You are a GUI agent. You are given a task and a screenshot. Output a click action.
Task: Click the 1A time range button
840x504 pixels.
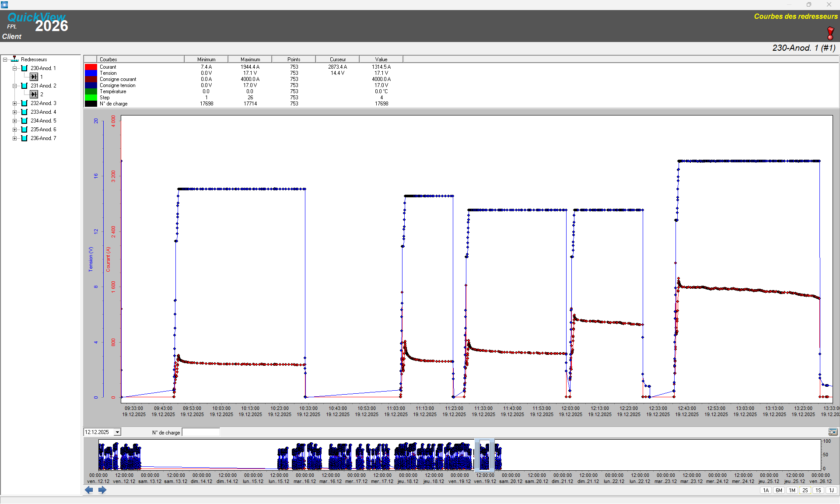tap(766, 490)
